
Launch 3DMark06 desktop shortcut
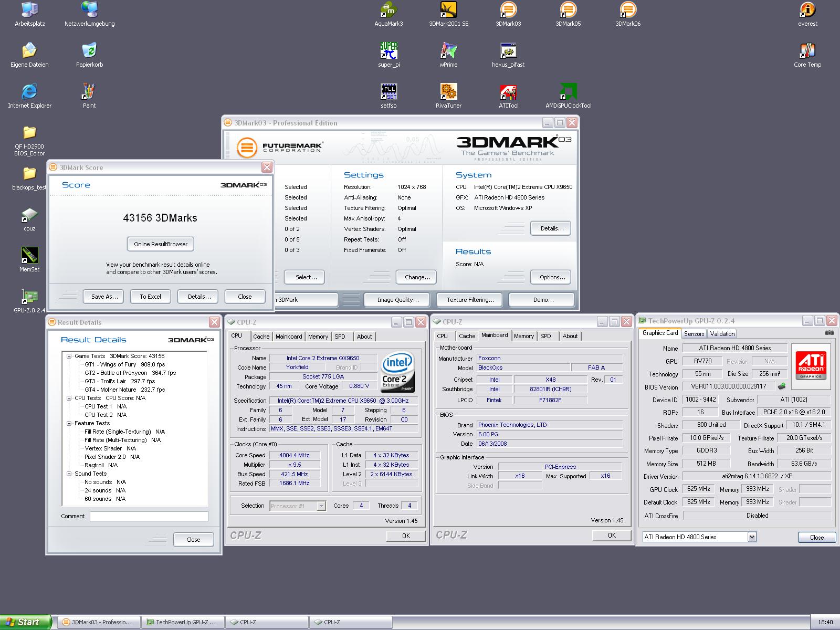pyautogui.click(x=628, y=14)
